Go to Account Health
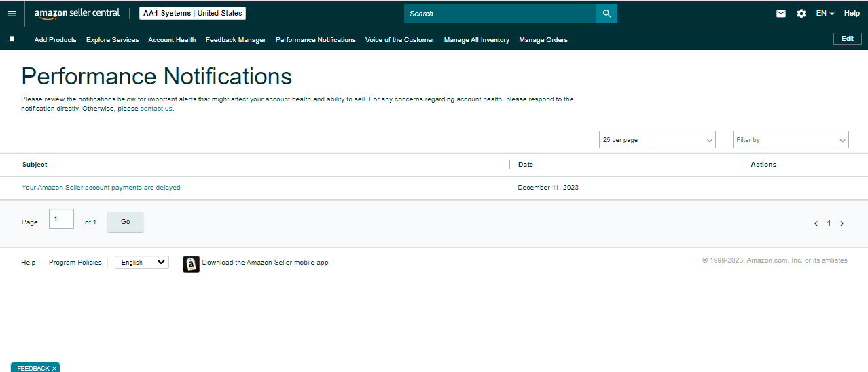 pos(172,40)
